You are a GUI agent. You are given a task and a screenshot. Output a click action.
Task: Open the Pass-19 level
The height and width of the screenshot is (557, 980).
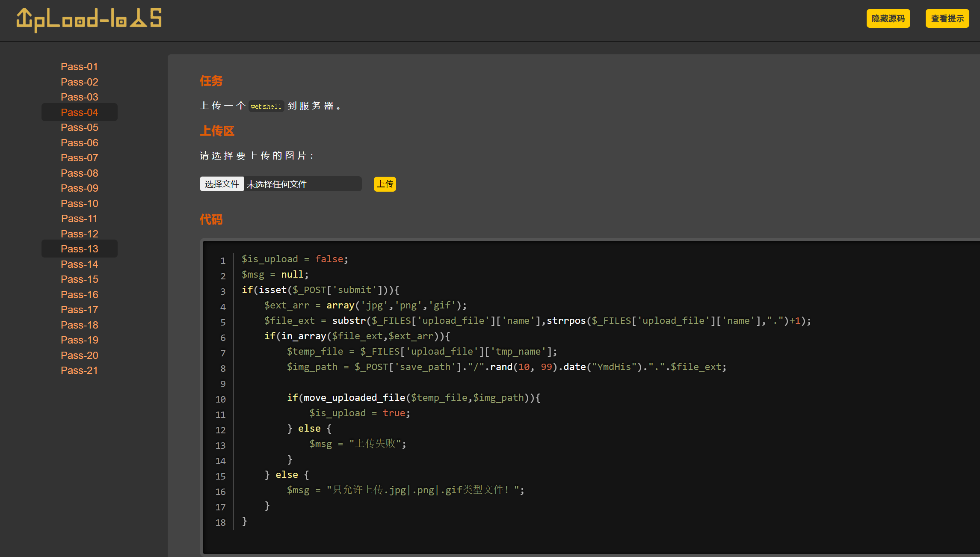(x=79, y=340)
